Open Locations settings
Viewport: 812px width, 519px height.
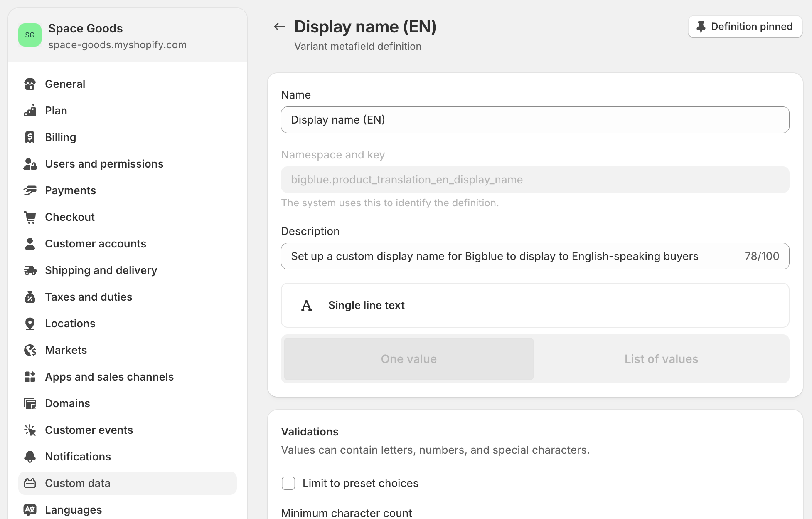(x=128, y=324)
